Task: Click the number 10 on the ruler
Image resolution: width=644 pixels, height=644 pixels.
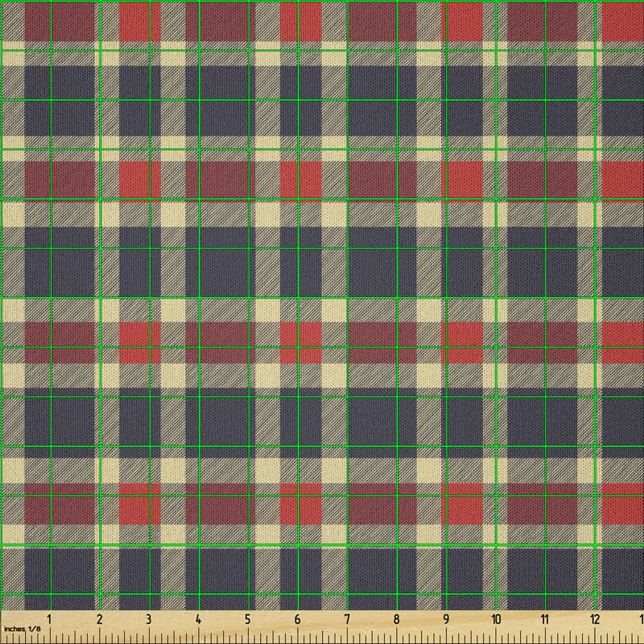Action: (496, 619)
